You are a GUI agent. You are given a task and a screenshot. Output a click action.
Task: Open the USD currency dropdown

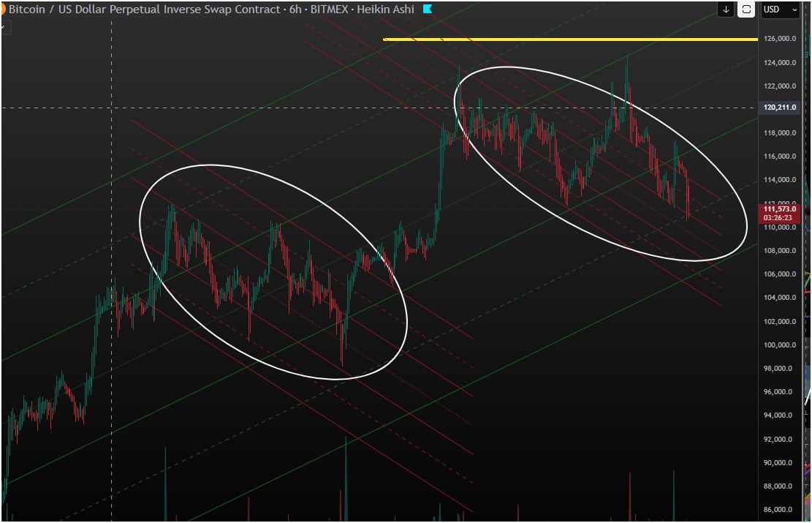[x=780, y=10]
